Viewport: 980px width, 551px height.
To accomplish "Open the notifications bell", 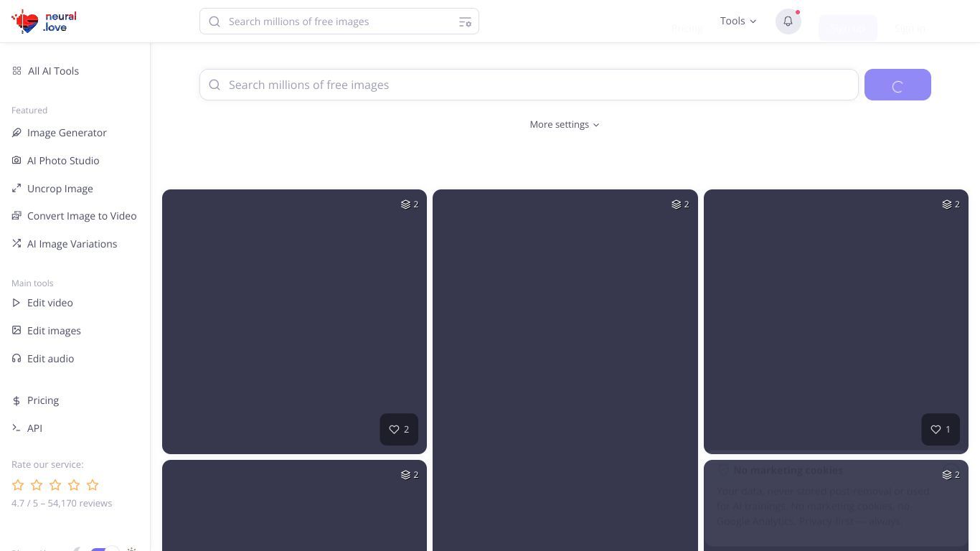I will [x=788, y=22].
